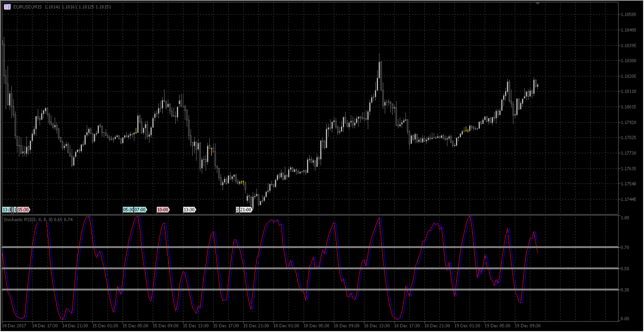Select the white 21:00 event marker
This screenshot has height=332, width=644.
(246, 209)
